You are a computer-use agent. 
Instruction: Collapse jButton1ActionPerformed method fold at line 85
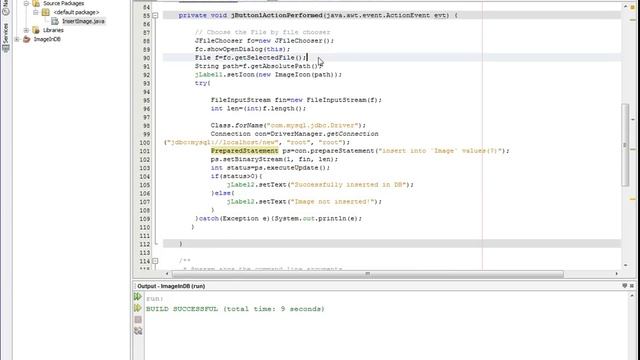[x=155, y=16]
